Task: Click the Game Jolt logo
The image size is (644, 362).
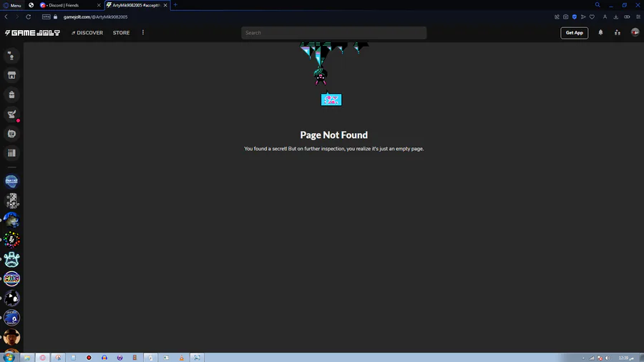Action: click(32, 33)
